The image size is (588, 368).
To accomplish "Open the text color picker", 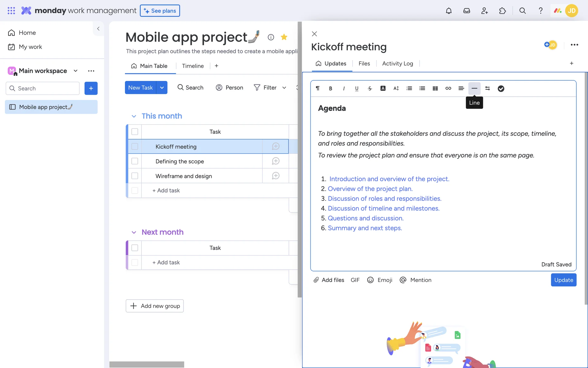I will click(383, 88).
